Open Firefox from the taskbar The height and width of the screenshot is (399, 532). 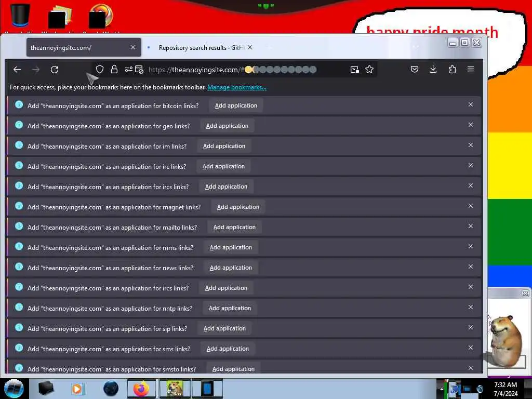tap(141, 389)
